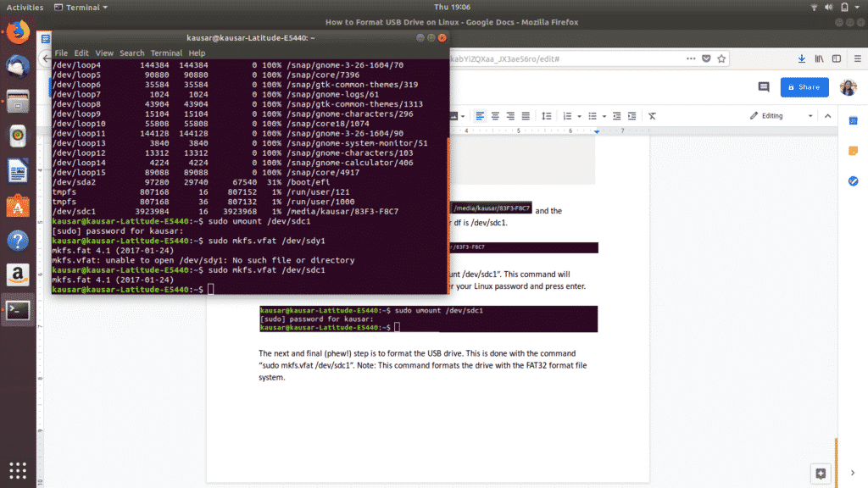The height and width of the screenshot is (488, 868).
Task: Toggle center text alignment
Action: [x=495, y=115]
